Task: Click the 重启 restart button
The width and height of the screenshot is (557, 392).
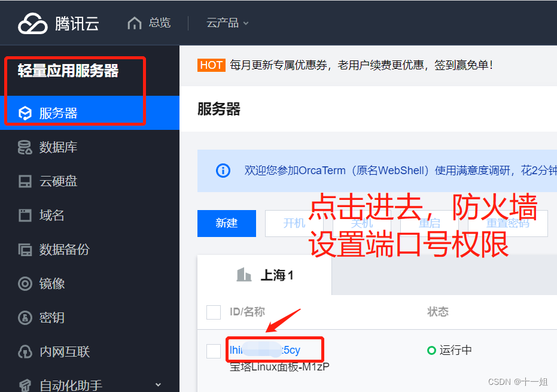Action: tap(429, 223)
